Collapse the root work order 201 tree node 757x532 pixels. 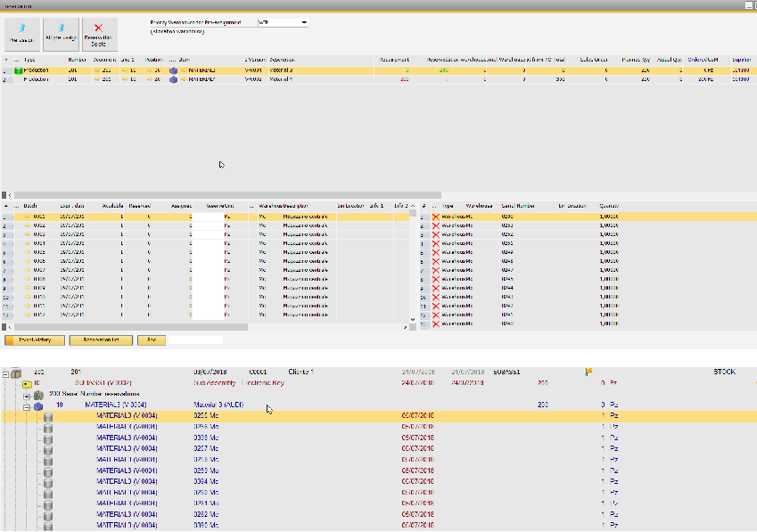(x=5, y=373)
